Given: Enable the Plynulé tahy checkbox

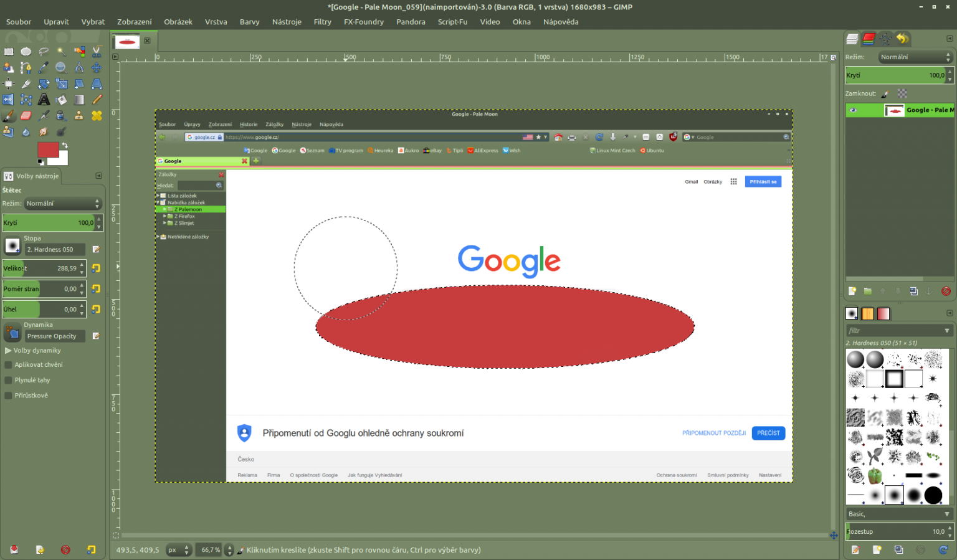Looking at the screenshot, I should coord(8,380).
